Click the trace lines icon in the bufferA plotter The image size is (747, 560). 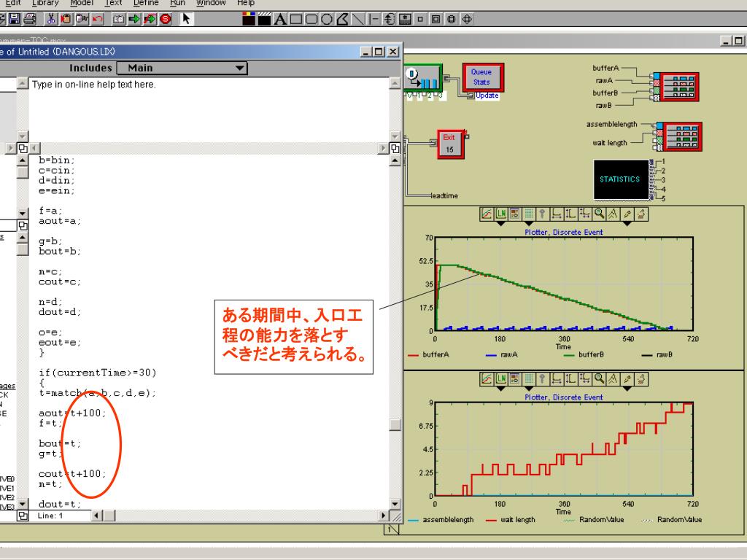pos(487,214)
